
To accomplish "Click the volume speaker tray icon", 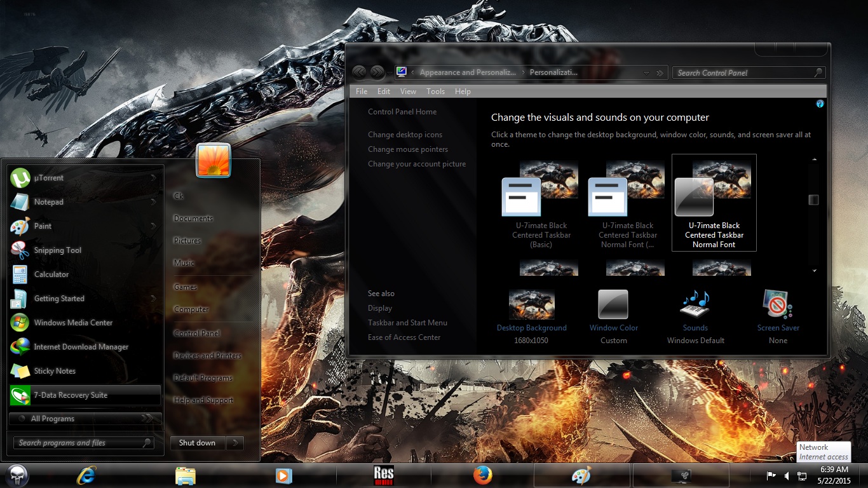I will [787, 475].
